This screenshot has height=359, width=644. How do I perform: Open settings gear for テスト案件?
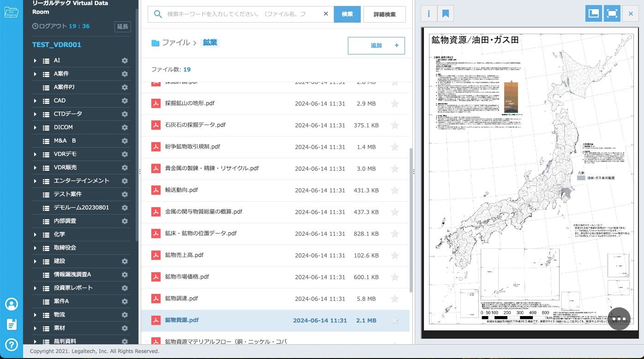point(125,194)
